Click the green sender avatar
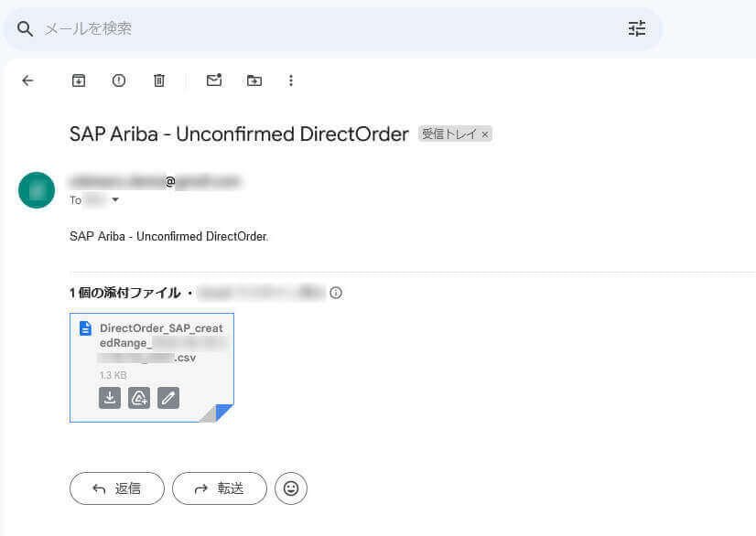The height and width of the screenshot is (536, 756). 37,190
